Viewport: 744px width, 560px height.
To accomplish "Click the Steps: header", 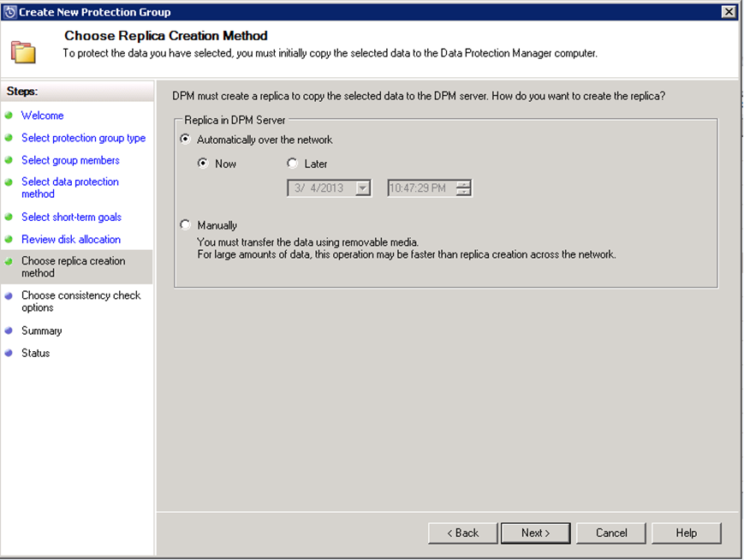I will coord(22,91).
